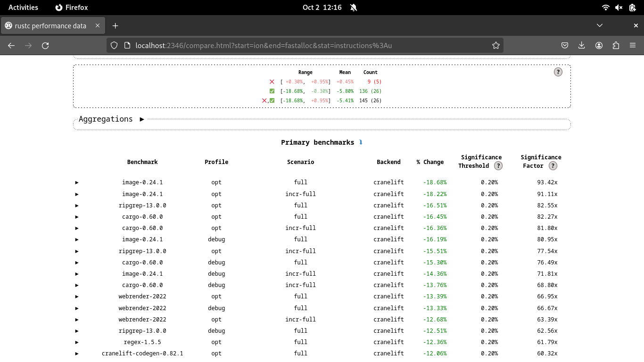Open the extensions puzzle icon
This screenshot has width=644, height=362.
[616, 45]
